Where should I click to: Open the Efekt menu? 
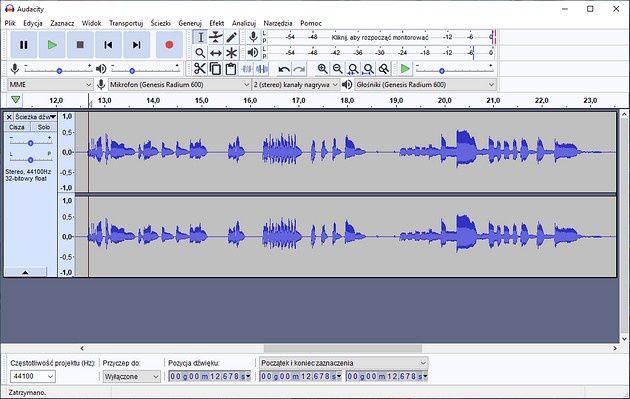(217, 23)
